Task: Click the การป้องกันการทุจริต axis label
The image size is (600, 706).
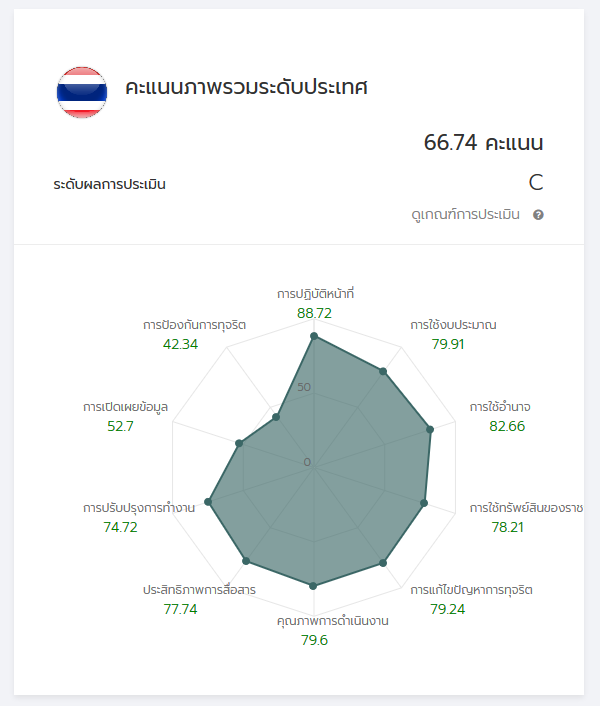Action: point(194,325)
